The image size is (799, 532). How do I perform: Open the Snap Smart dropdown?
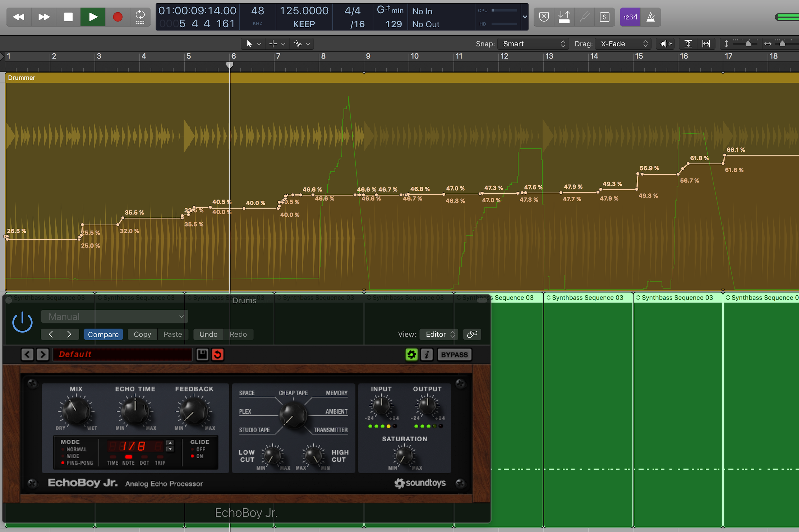[533, 44]
